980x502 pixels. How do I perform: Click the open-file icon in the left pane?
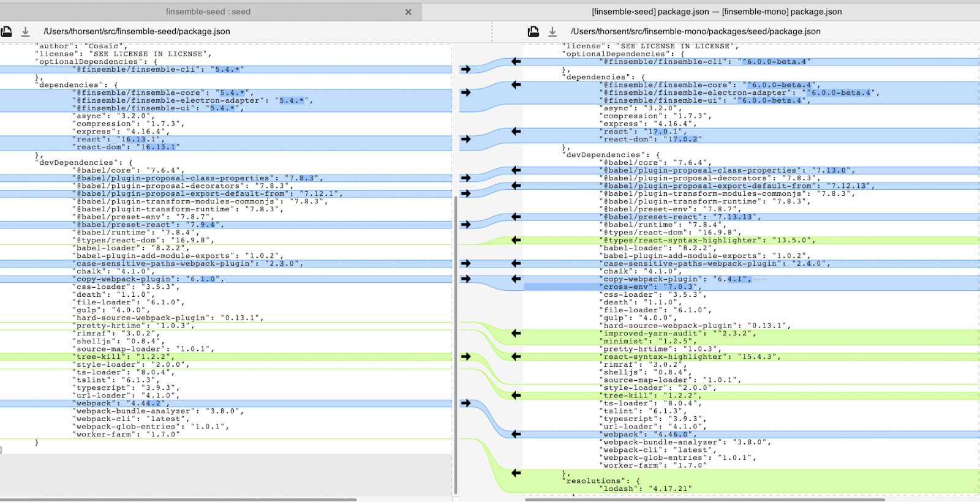pyautogui.click(x=7, y=31)
